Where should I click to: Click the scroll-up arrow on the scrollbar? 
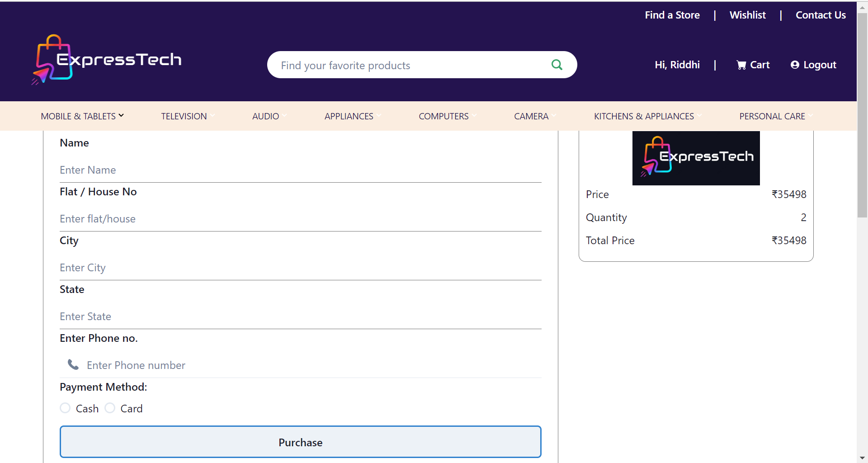point(862,7)
